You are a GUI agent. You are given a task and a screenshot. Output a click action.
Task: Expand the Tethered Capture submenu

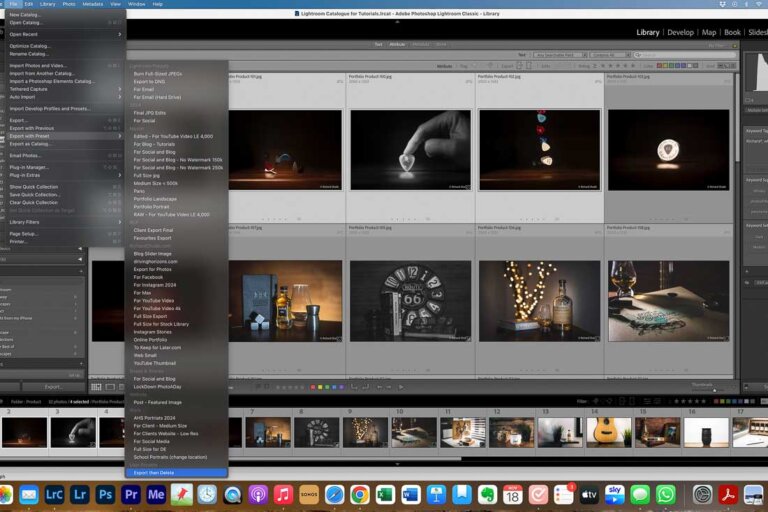coord(64,89)
